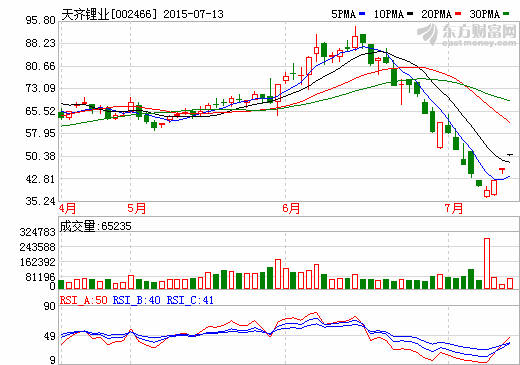Click the 5PMA legend label
Viewport: 520px width, 365px height.
343,14
